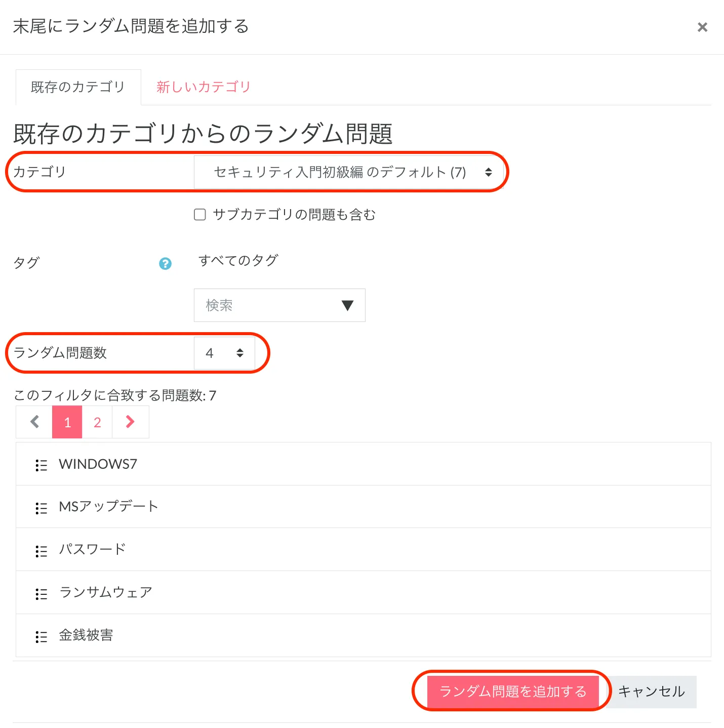The image size is (724, 728).
Task: Enable サブカテゴリの問題も含む checkbox
Action: click(x=200, y=215)
